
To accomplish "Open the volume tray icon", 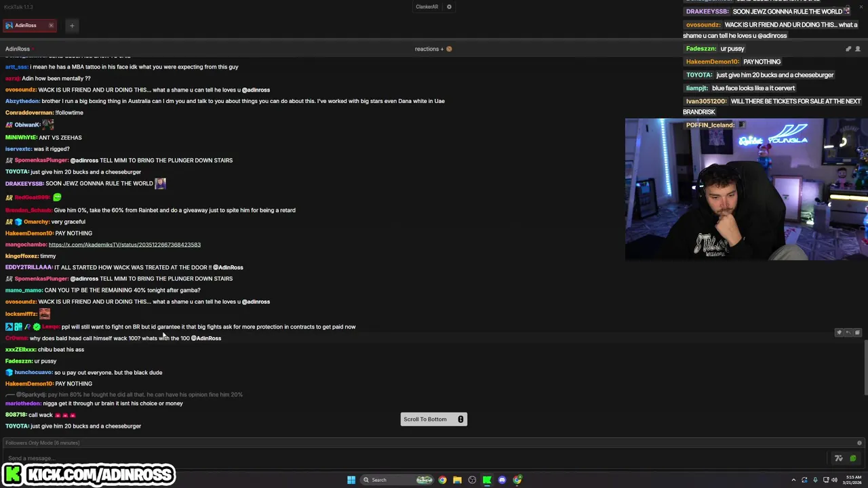I will pos(834,480).
